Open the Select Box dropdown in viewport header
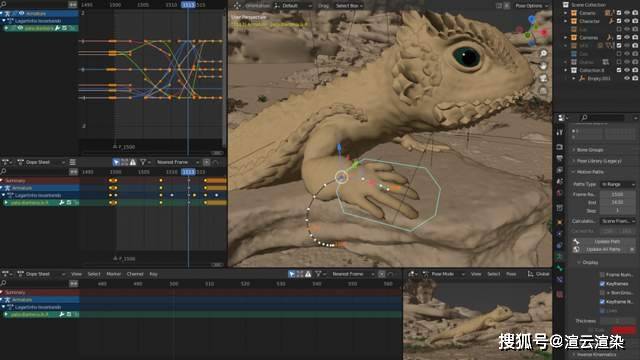Screen dimensions: 640x360 pos(349,6)
